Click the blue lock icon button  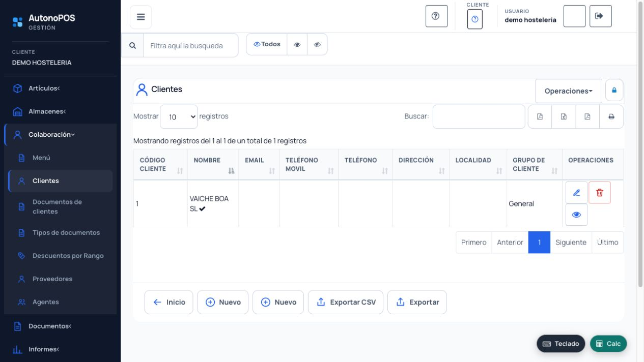tap(614, 90)
